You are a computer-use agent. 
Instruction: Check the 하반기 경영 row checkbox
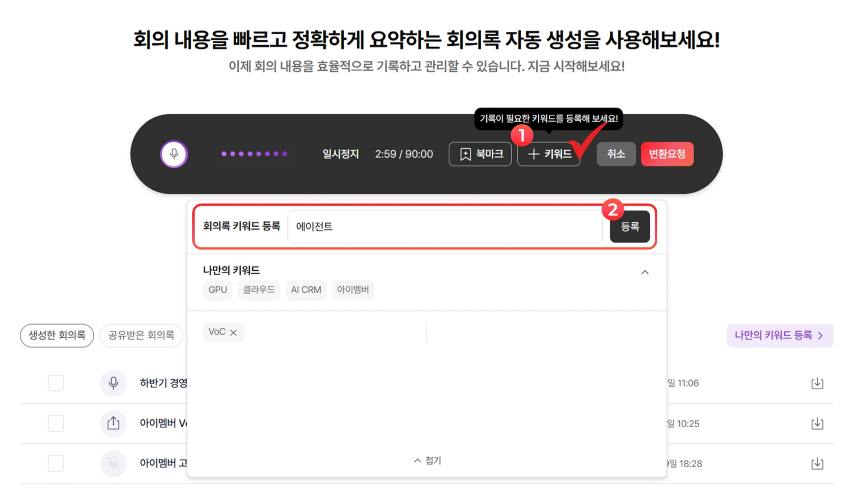56,383
